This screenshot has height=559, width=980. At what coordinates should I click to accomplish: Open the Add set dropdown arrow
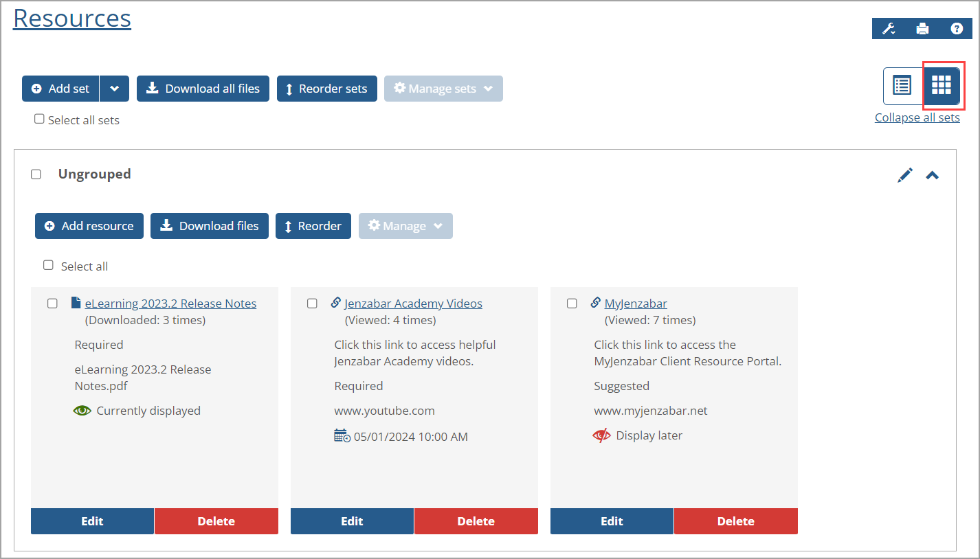click(114, 88)
